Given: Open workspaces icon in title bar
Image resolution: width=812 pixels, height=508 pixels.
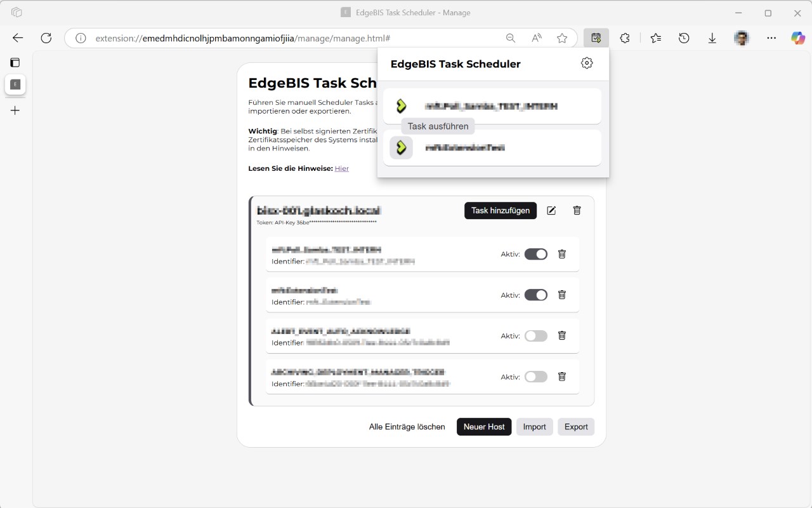Looking at the screenshot, I should (x=17, y=12).
